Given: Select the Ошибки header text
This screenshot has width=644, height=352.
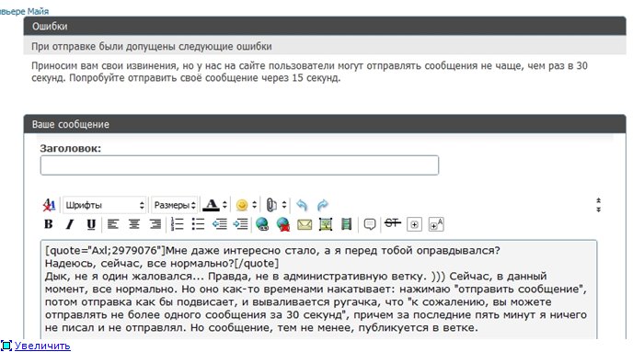Looking at the screenshot, I should [50, 27].
